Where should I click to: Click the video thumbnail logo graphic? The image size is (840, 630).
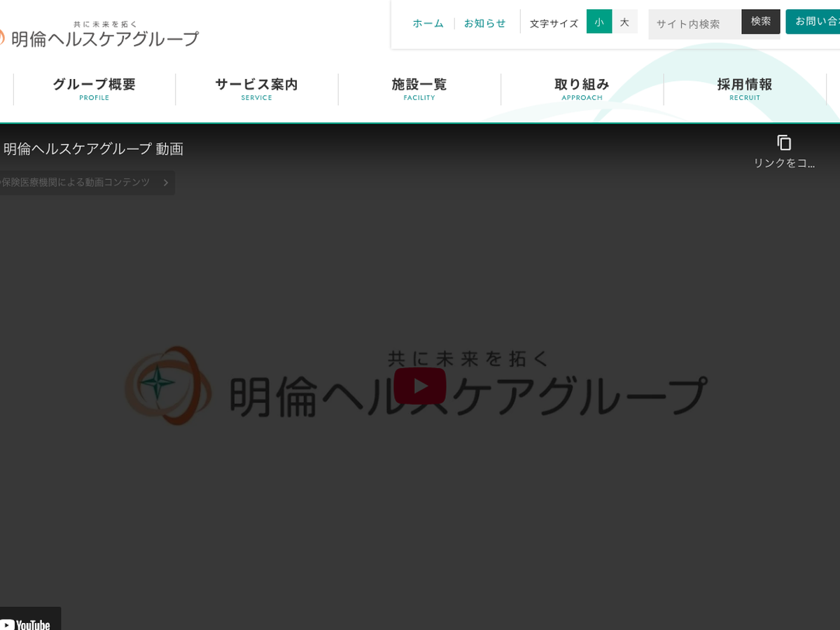pos(168,386)
